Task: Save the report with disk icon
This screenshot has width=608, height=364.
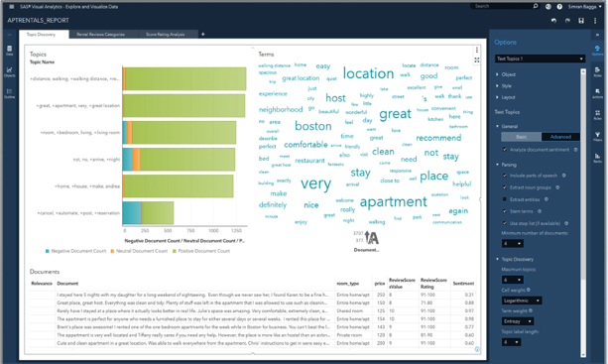Action: 581,21
